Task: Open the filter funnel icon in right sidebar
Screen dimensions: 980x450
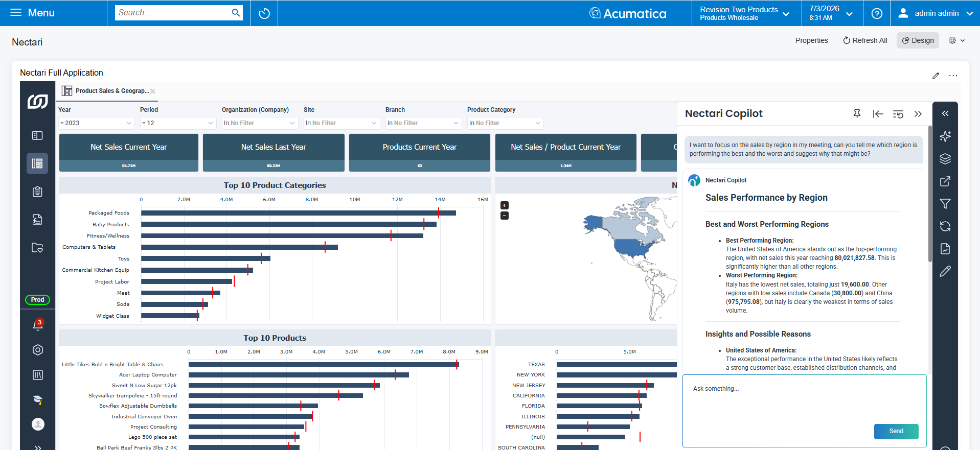Action: 945,204
